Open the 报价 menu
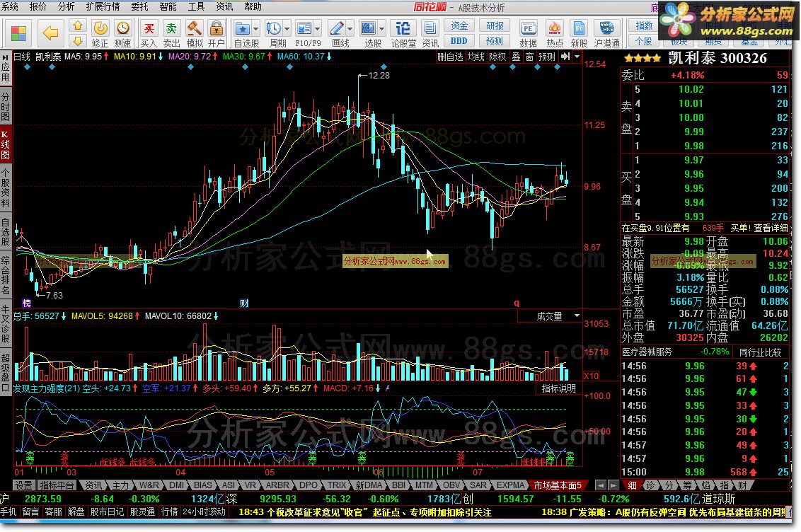Screen dimensions: 801x532 38,6
